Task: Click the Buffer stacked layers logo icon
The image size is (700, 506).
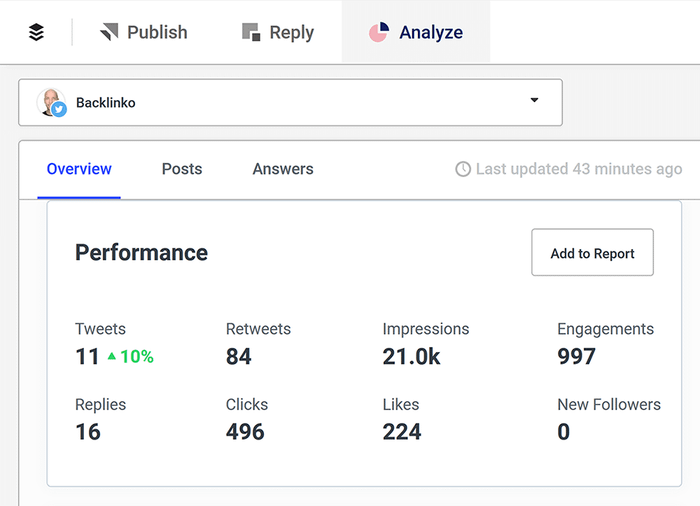Action: point(36,32)
